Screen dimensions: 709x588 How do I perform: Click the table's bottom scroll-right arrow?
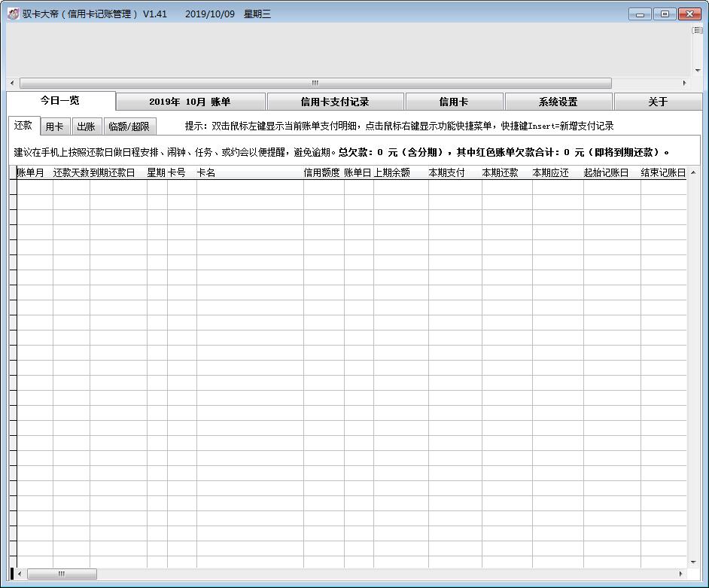pyautogui.click(x=681, y=574)
